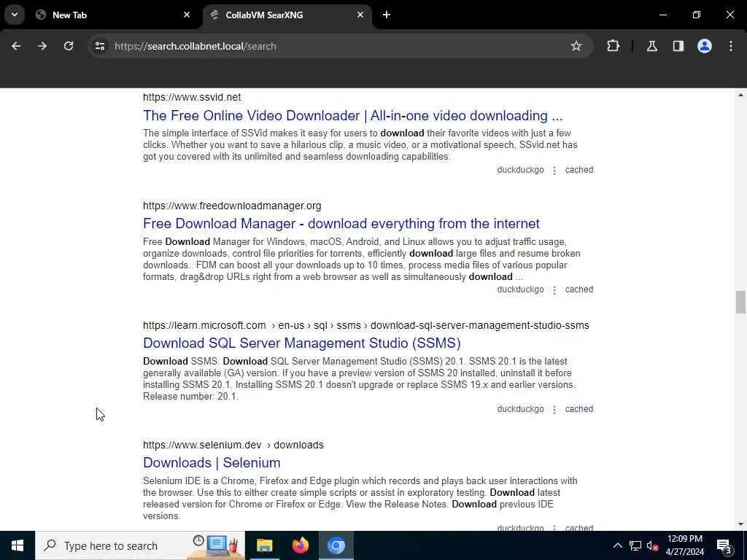Close the CollabVM SearXNG tab
This screenshot has height=560, width=747.
coord(360,15)
